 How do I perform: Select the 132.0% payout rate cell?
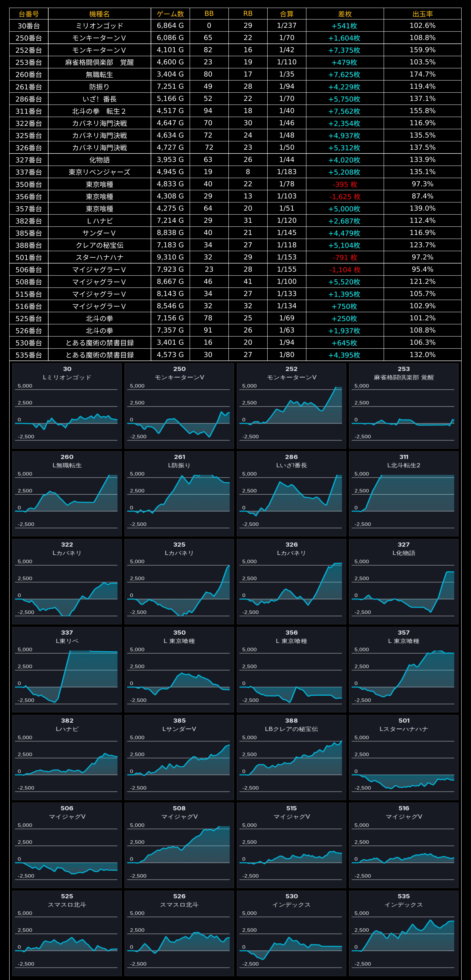tap(423, 355)
